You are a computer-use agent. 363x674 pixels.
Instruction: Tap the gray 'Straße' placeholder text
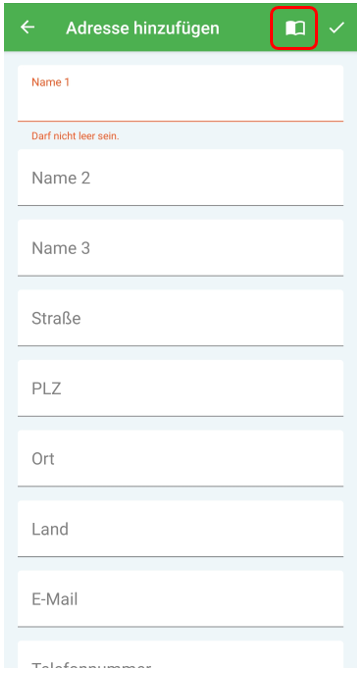click(x=56, y=318)
